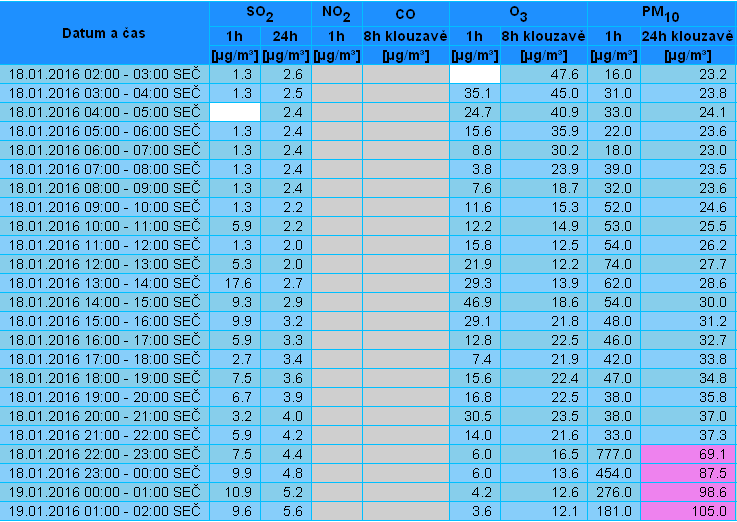
Task: Click the PM10 1h value 777.0
Action: pos(613,453)
